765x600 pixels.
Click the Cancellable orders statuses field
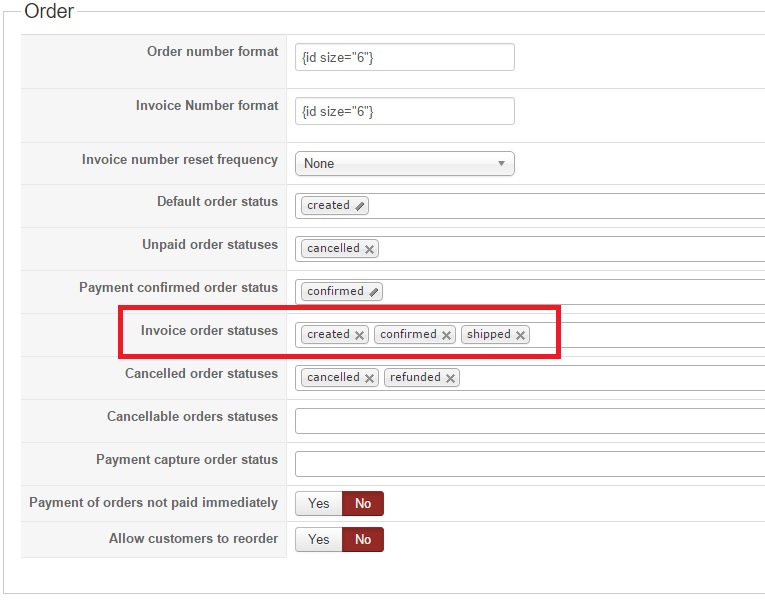528,421
